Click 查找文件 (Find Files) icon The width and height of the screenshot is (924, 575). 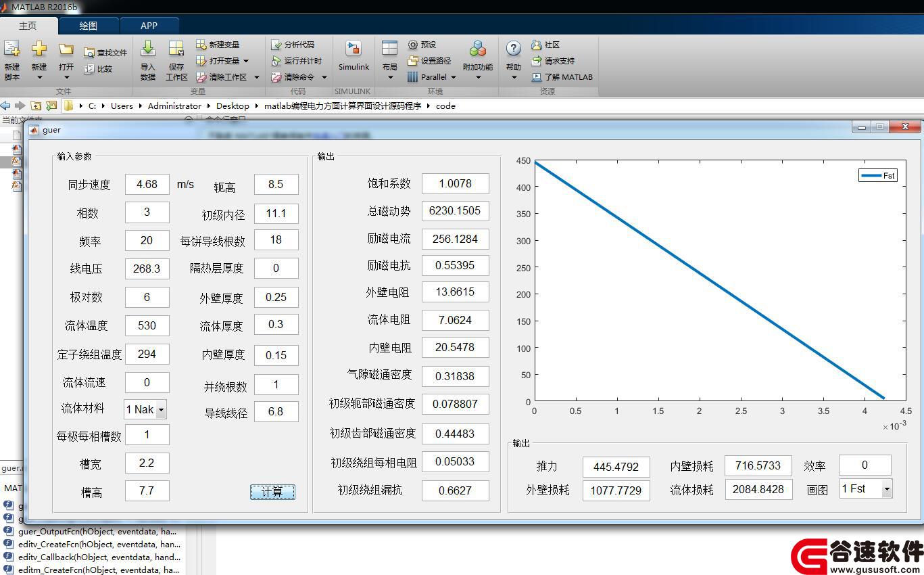89,52
